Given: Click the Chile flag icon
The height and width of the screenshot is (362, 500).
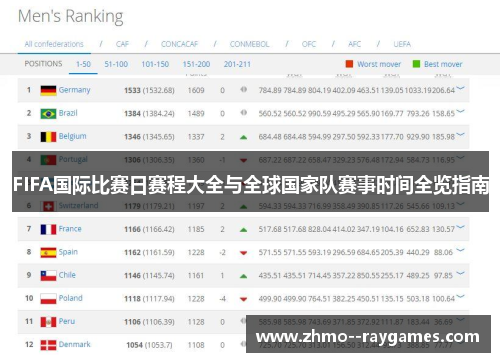Looking at the screenshot, I should pos(48,276).
